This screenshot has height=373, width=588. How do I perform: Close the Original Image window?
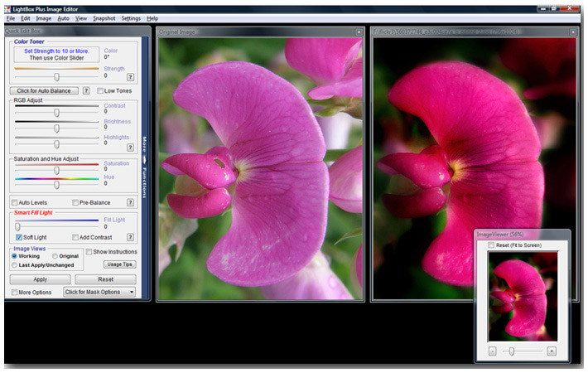click(359, 32)
